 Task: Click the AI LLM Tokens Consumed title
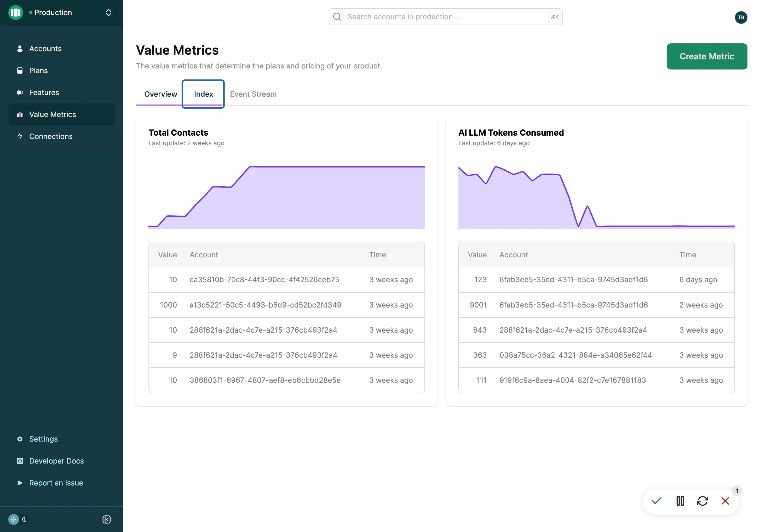tap(511, 132)
